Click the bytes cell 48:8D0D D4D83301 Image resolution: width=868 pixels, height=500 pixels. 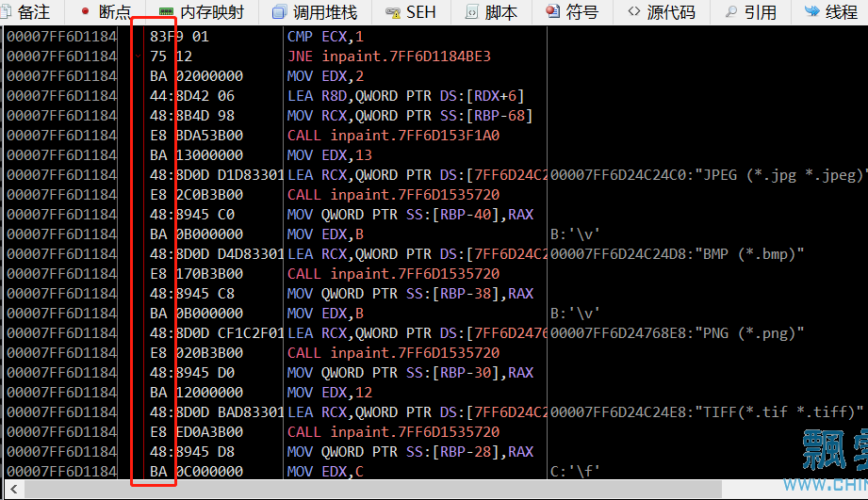coord(217,254)
